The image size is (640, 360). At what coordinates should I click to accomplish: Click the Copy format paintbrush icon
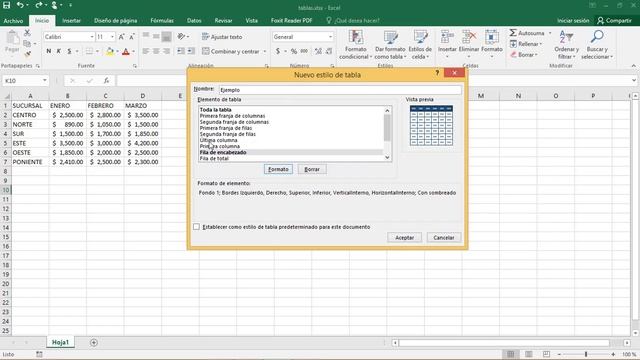[x=27, y=54]
